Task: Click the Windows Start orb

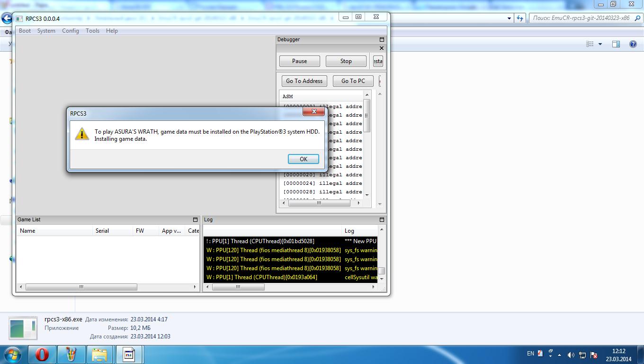Action: (x=13, y=355)
